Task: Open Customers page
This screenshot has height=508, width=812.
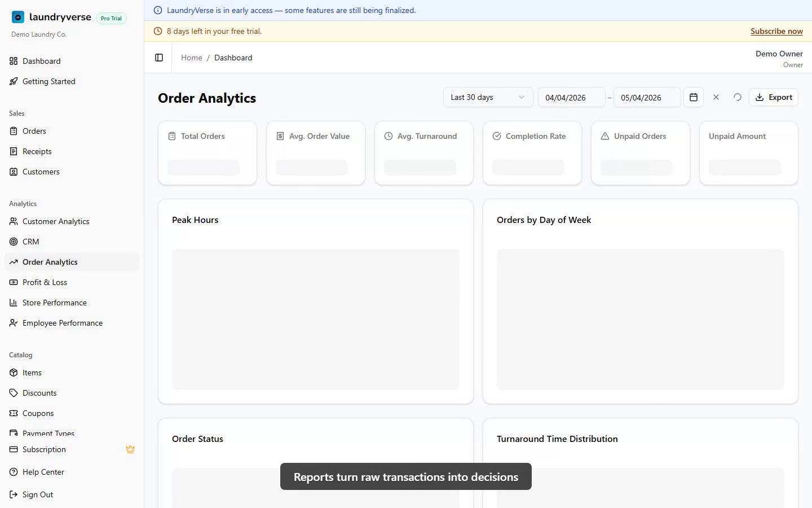Action: (72, 172)
